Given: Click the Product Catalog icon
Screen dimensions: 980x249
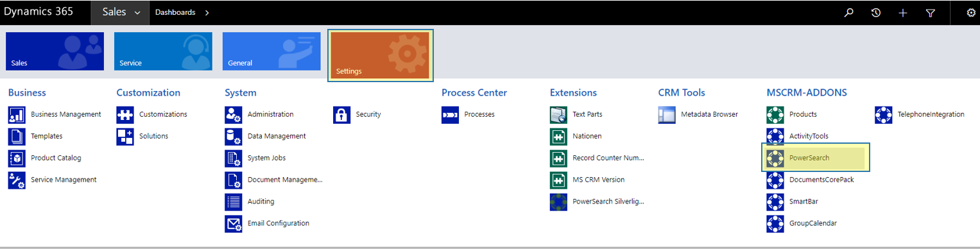Looking at the screenshot, I should pos(17,159).
